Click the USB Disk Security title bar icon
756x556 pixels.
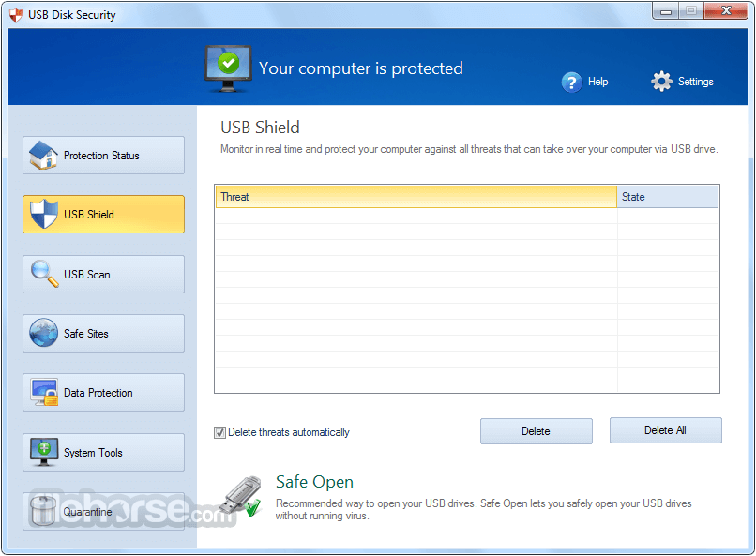16,15
